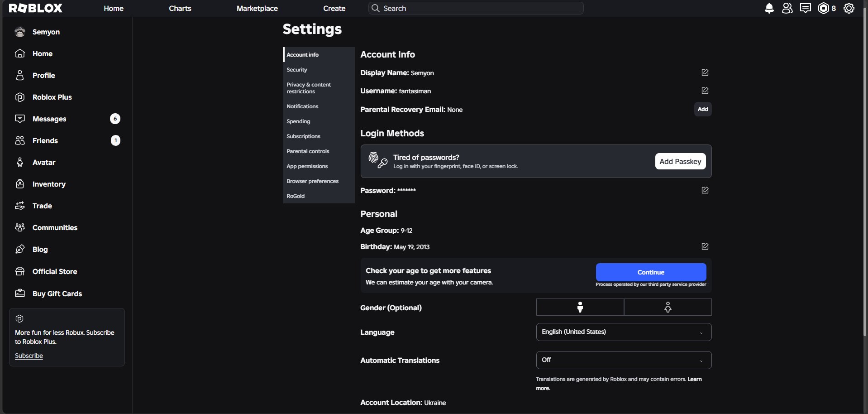Open Create in top navigation
Viewport: 868px width, 414px height.
pos(334,8)
